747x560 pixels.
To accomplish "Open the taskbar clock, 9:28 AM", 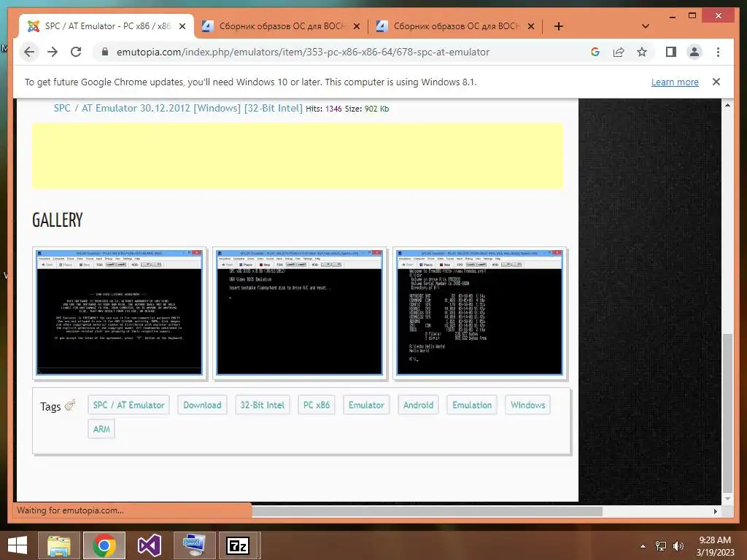I will [715, 546].
